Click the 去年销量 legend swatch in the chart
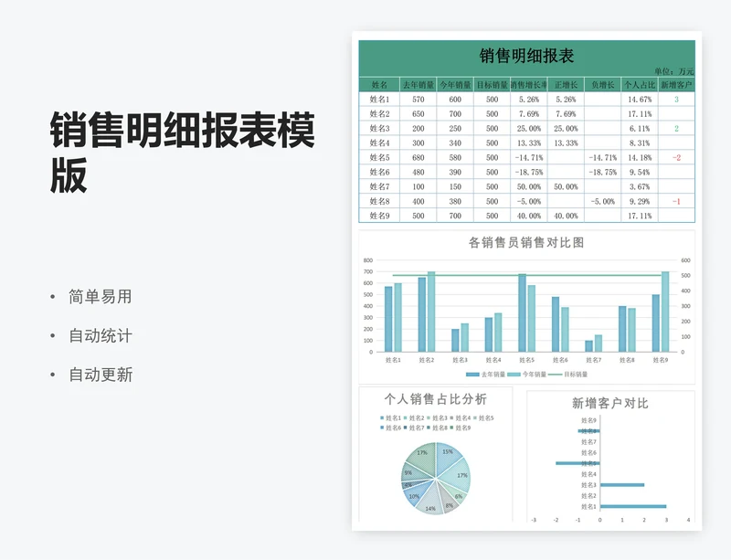This screenshot has height=560, width=731. point(472,375)
